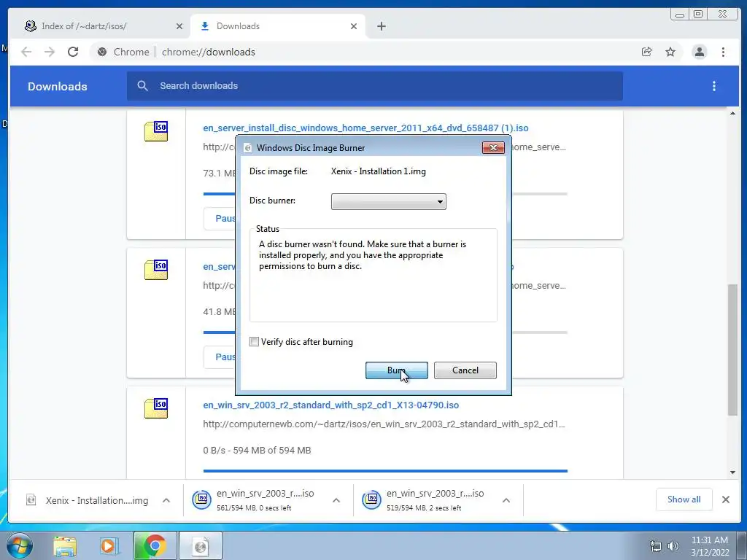This screenshot has height=560, width=747.
Task: Click the '0 B/s - 594 MB of 594 MB' text
Action: [x=257, y=451]
